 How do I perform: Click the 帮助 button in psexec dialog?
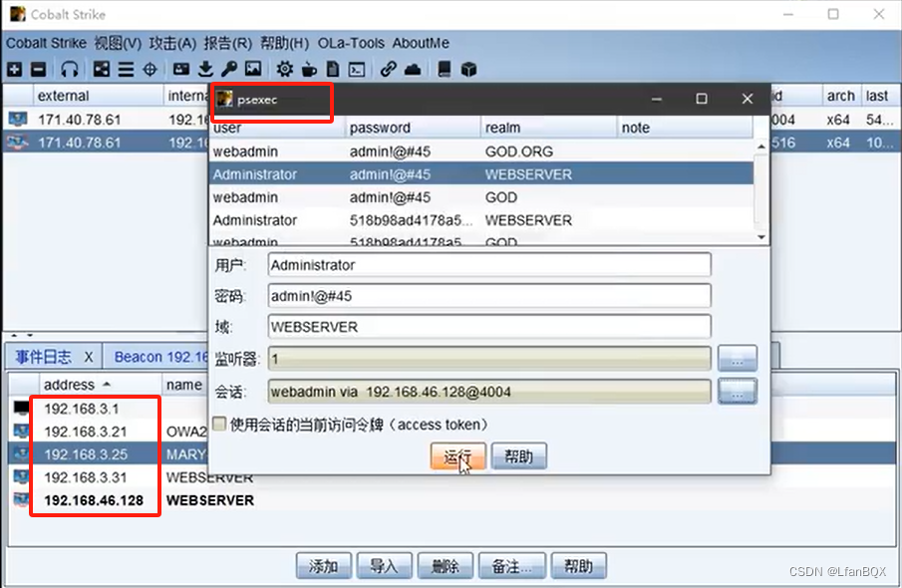pyautogui.click(x=519, y=456)
